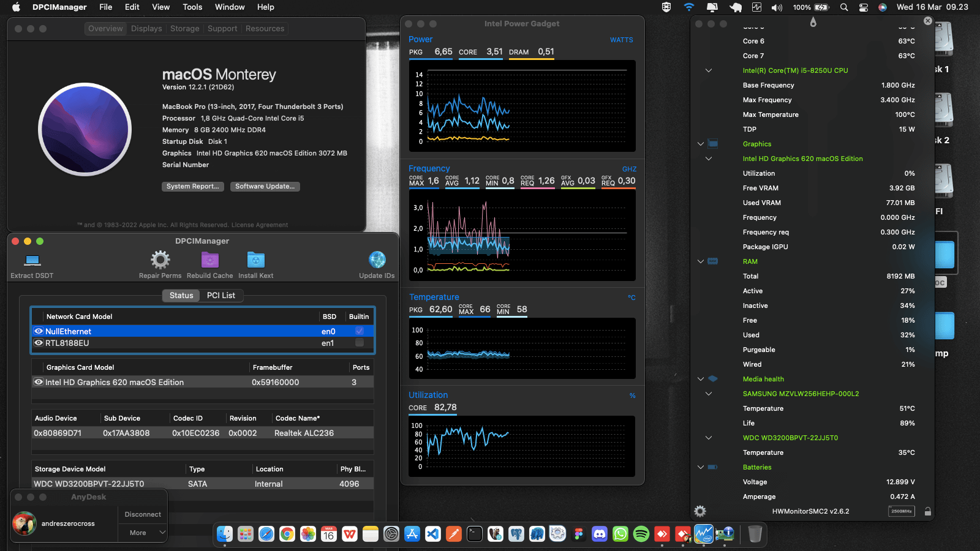Open Software Update from About This Mac
This screenshot has height=551, width=980.
pyautogui.click(x=265, y=186)
